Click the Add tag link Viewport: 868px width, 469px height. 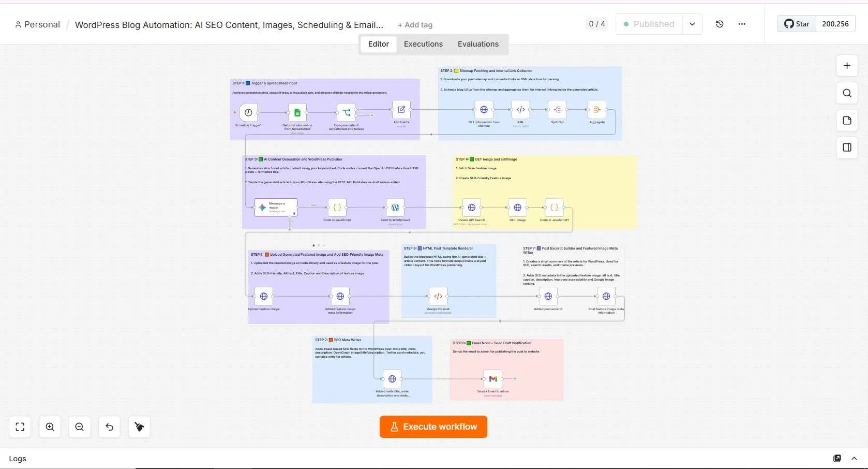(x=415, y=25)
